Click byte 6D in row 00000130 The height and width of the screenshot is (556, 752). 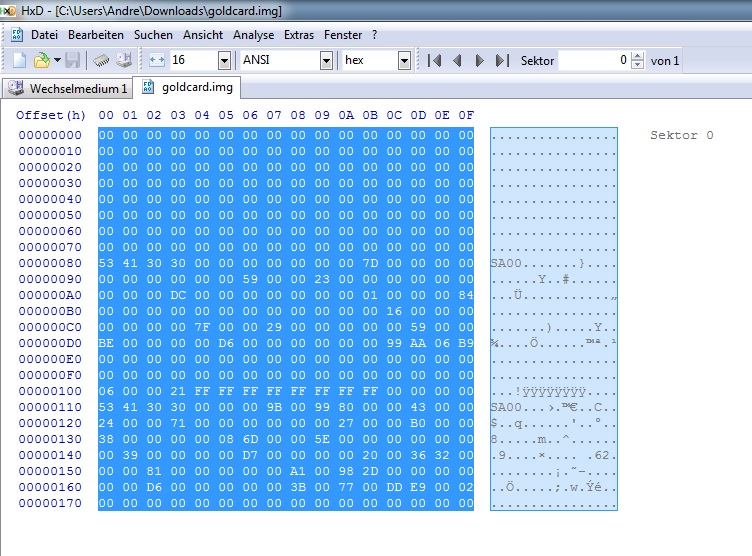click(x=250, y=439)
